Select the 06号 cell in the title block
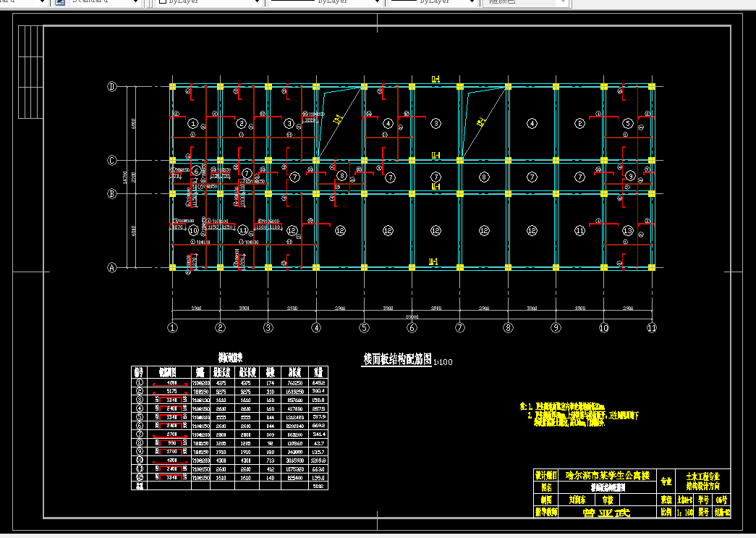Image resolution: width=756 pixels, height=538 pixels. click(722, 500)
